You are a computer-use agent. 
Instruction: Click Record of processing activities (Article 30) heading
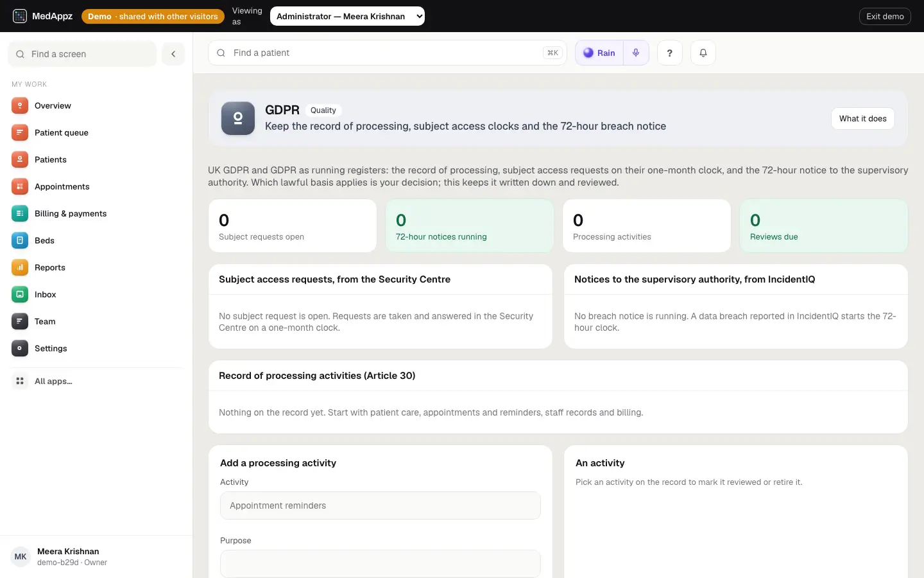[317, 376]
